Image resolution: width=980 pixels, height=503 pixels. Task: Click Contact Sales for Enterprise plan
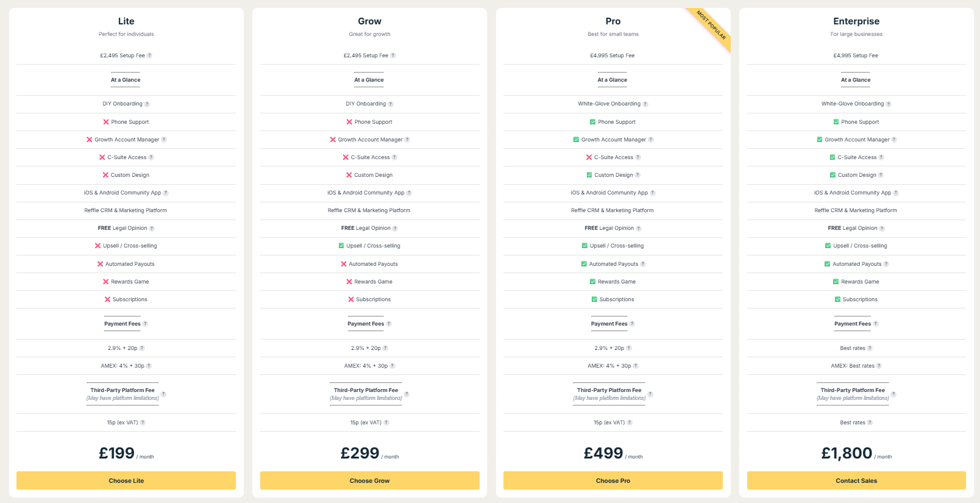(856, 480)
